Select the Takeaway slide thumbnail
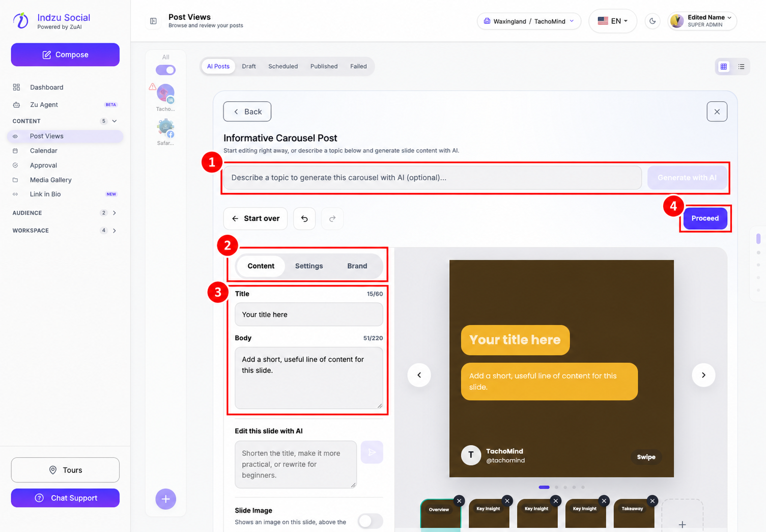 [634, 514]
